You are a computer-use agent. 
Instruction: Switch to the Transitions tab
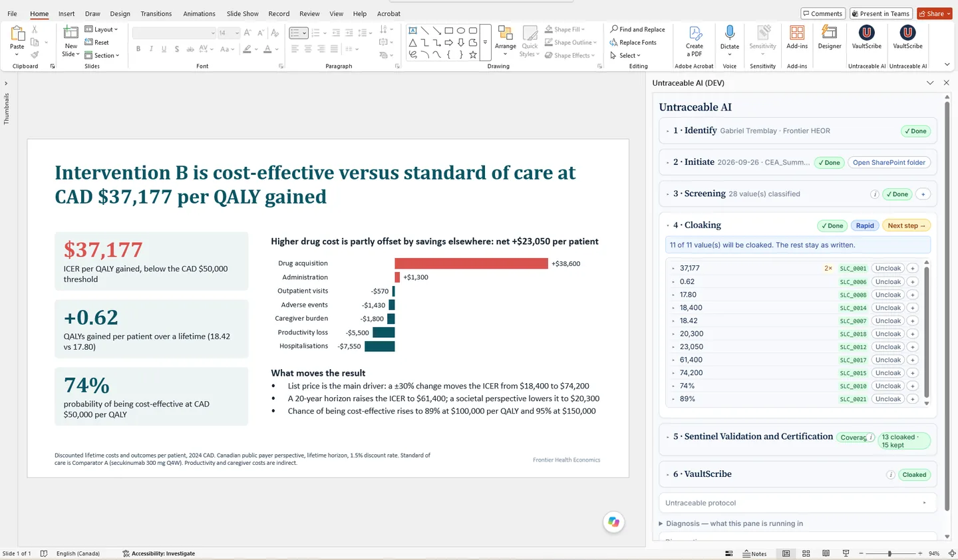156,13
